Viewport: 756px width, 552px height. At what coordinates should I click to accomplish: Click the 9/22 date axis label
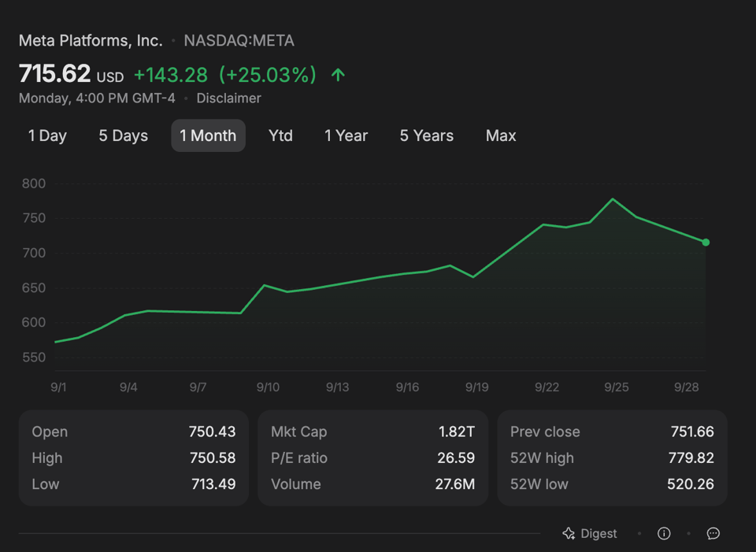click(547, 387)
